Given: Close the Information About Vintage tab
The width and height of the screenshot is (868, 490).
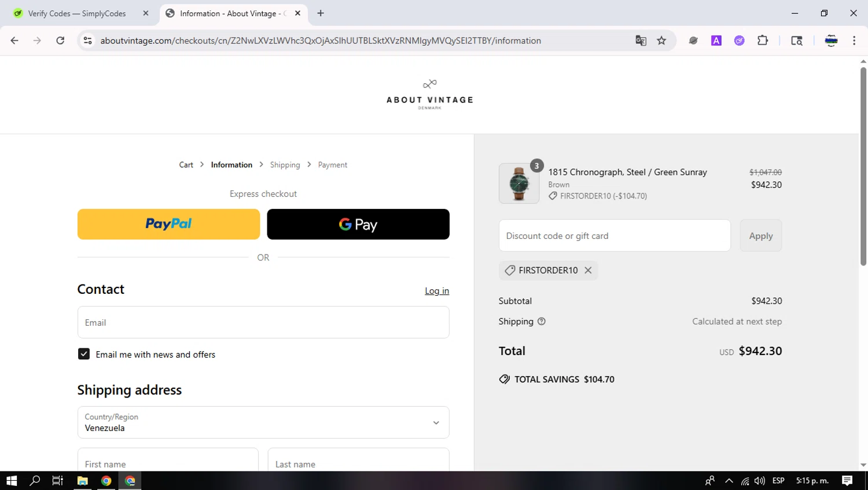Looking at the screenshot, I should [x=297, y=13].
